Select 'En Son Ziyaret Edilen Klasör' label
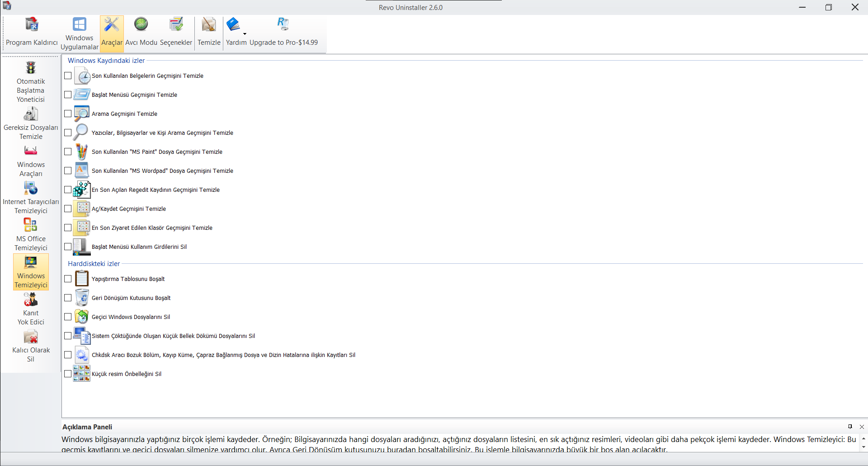868x466 pixels. (x=152, y=228)
